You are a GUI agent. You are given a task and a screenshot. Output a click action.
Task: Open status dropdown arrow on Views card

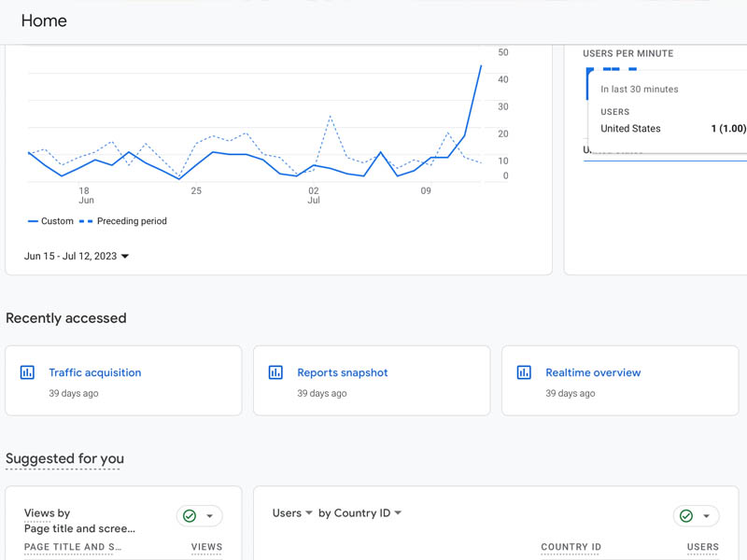tap(209, 516)
